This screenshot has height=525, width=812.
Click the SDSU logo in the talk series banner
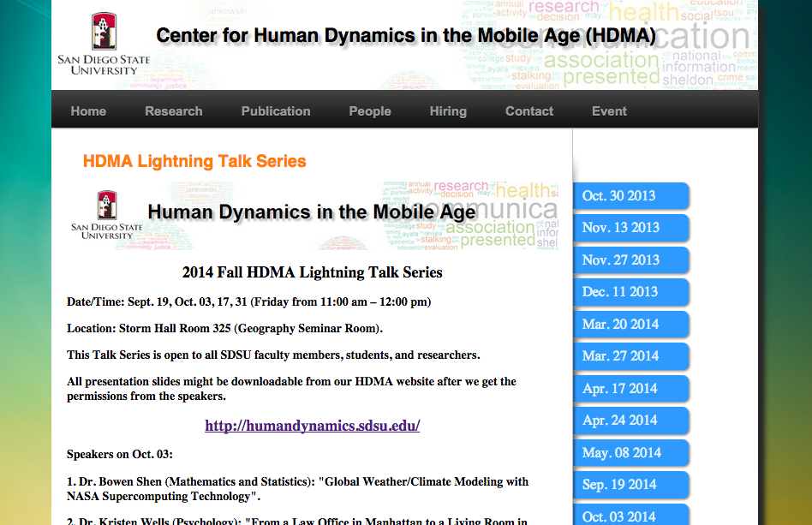[107, 215]
